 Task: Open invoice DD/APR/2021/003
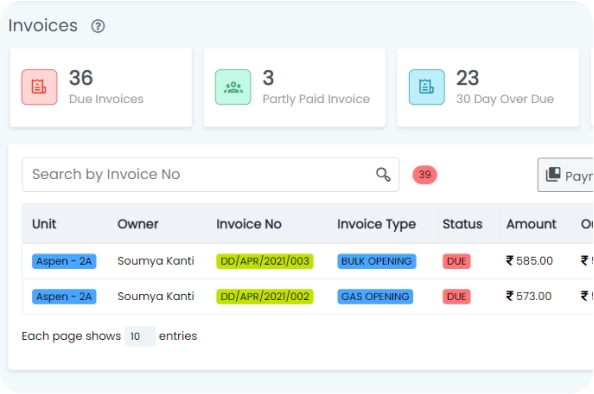(265, 261)
